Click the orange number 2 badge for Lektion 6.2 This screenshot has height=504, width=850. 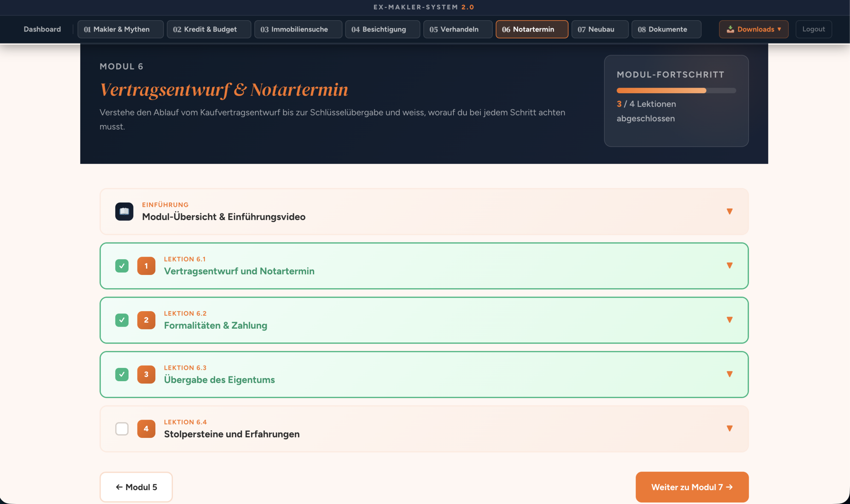[x=146, y=320]
